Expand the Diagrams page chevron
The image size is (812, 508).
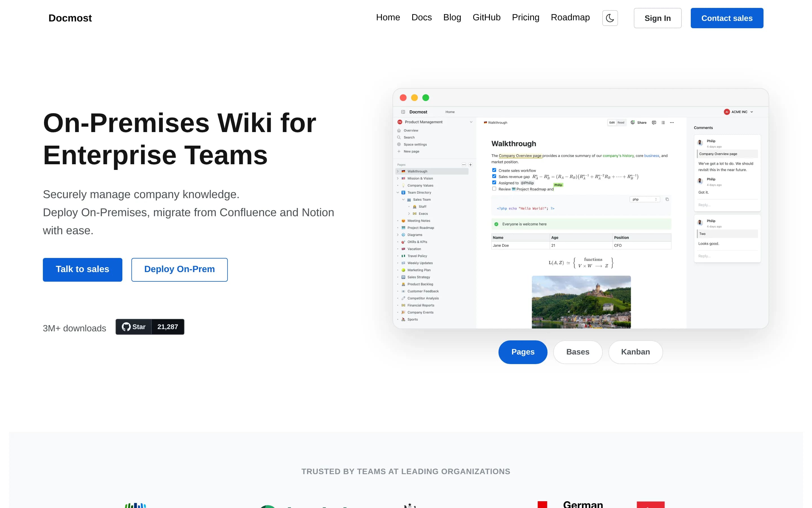click(x=398, y=235)
